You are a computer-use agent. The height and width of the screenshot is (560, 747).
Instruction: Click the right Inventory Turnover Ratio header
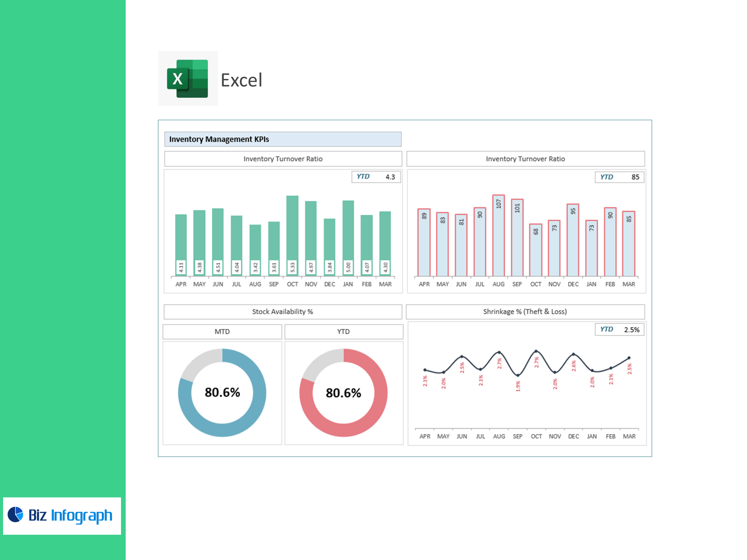(525, 159)
